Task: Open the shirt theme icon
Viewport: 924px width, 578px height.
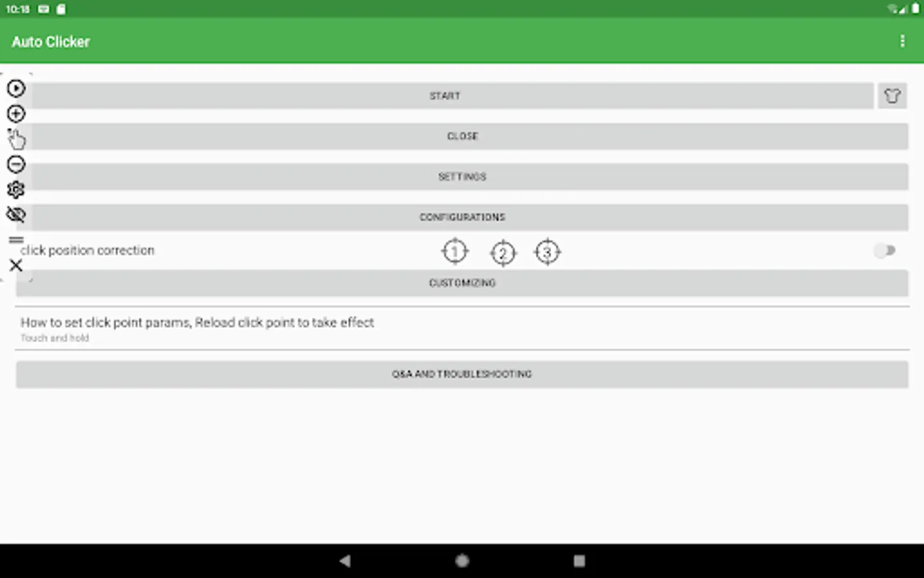Action: tap(892, 96)
